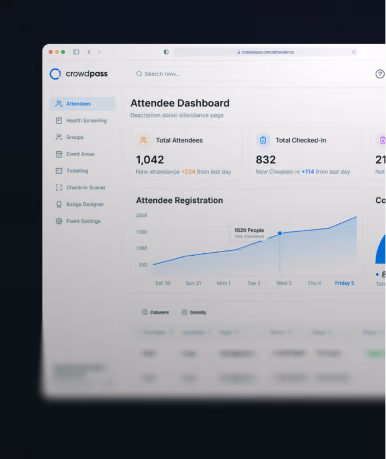This screenshot has width=386, height=459.
Task: Click the Columns button
Action: pos(156,312)
